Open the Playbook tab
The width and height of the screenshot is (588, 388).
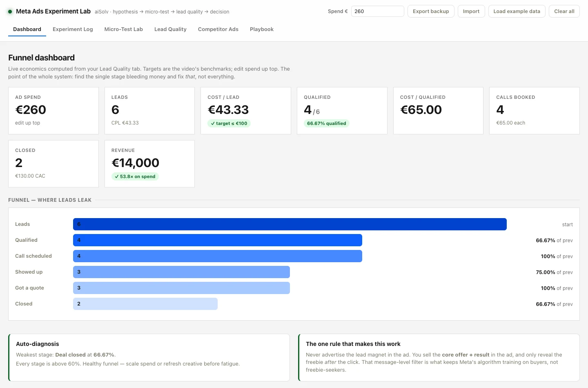[262, 29]
